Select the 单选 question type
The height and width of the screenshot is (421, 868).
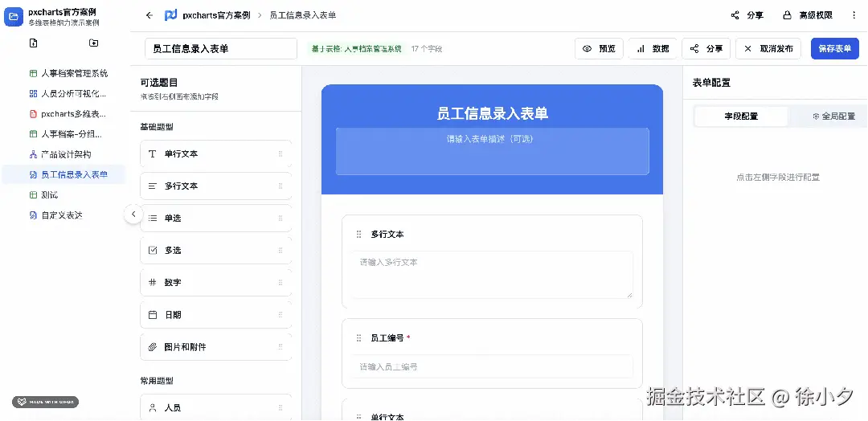(216, 218)
